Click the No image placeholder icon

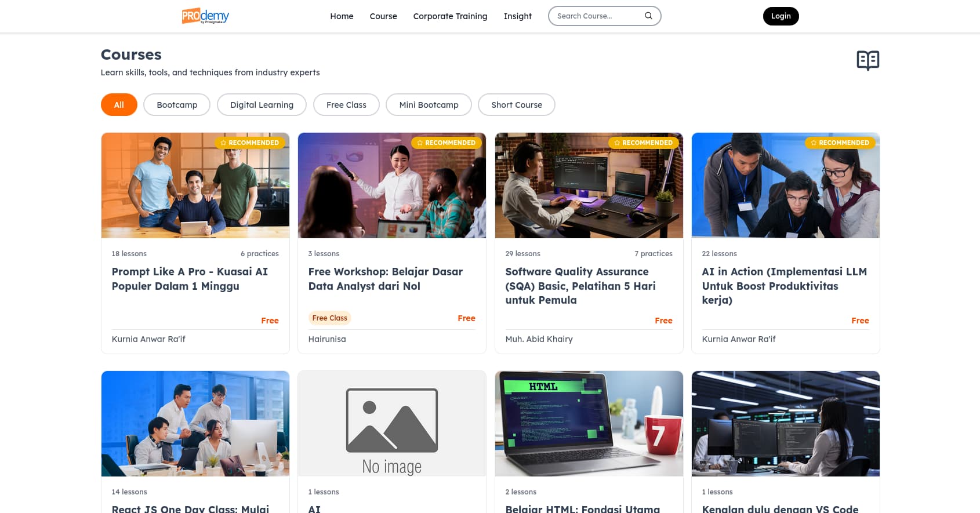[392, 421]
